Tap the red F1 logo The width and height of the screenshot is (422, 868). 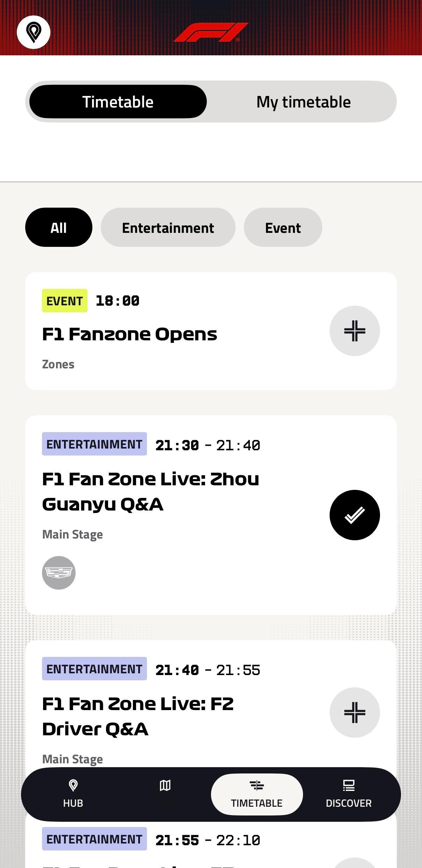pos(211,32)
